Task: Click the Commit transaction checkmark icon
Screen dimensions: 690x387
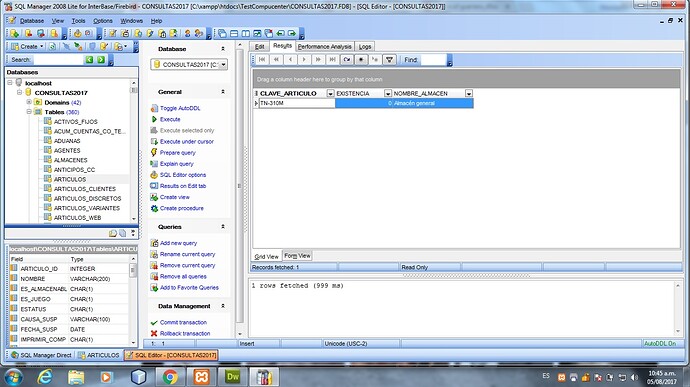Action: 154,322
